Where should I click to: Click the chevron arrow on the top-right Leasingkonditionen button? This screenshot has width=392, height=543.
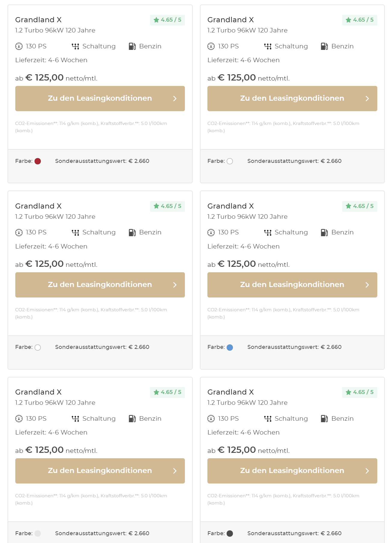[367, 99]
